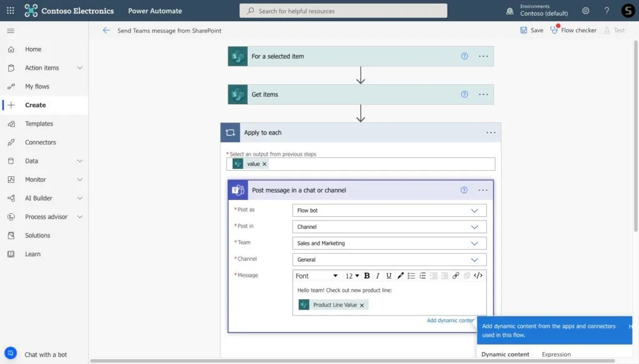Remove the Product Line Value token
Viewport: 639px width, 364px height.
point(362,305)
